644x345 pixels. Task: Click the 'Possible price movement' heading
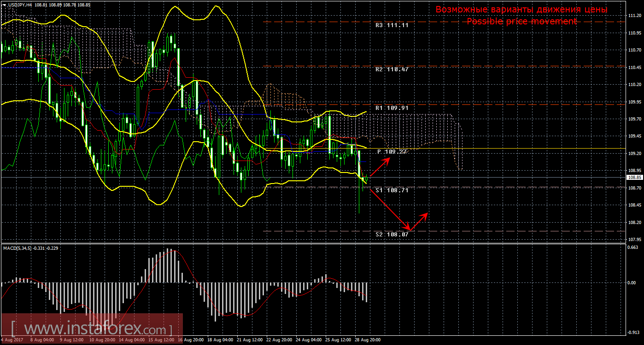pyautogui.click(x=521, y=21)
